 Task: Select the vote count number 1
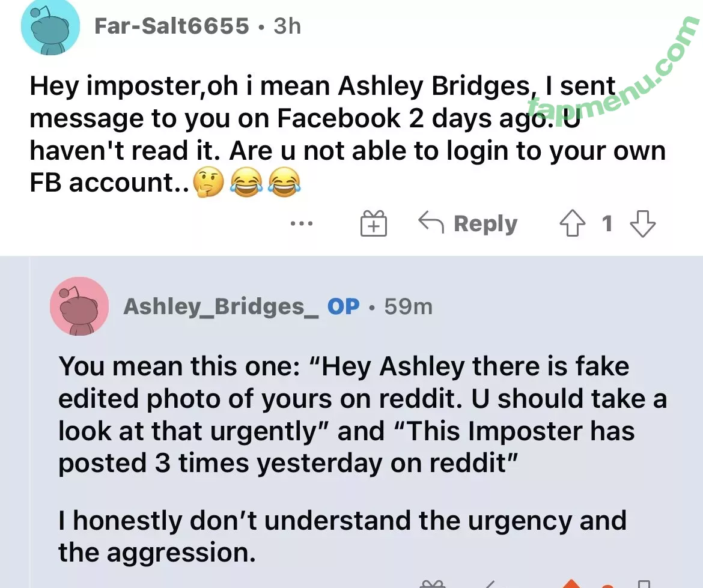[607, 224]
